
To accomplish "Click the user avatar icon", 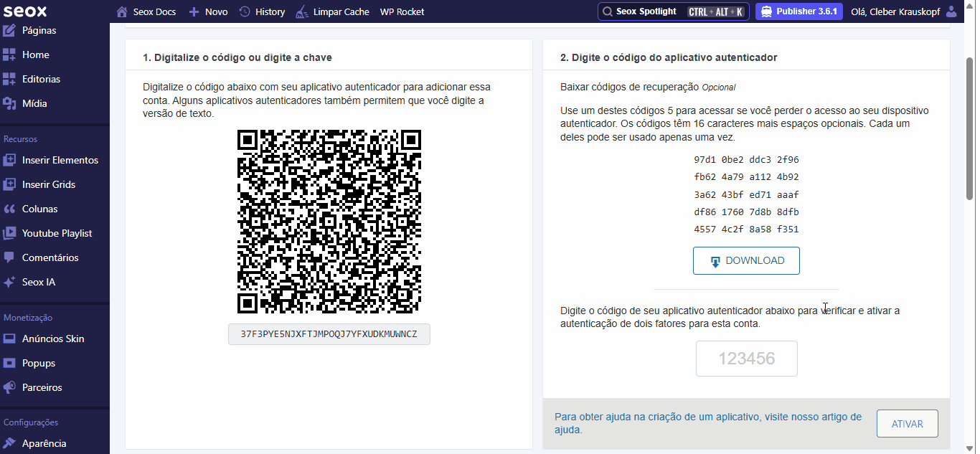I will coord(951,11).
